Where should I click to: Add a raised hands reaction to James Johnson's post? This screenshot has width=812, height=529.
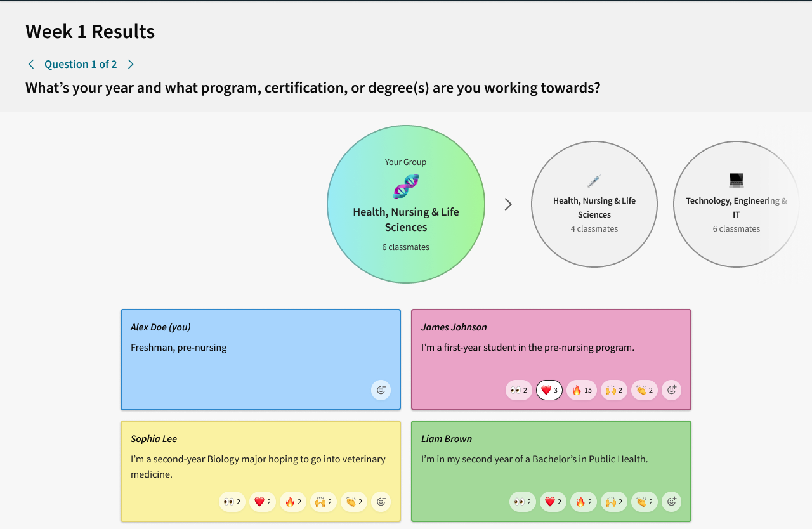[613, 390]
